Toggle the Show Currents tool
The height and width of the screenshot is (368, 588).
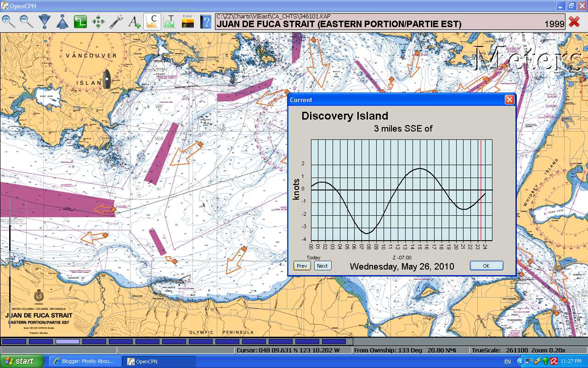click(152, 22)
